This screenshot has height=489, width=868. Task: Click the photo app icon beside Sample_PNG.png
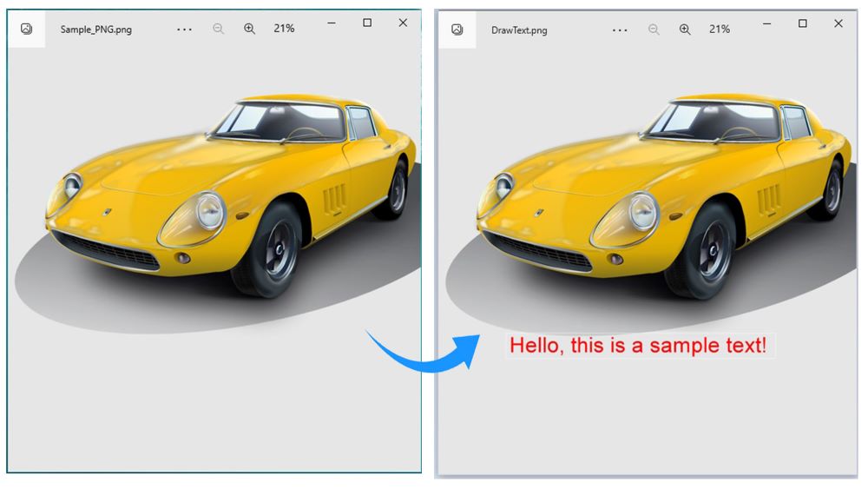pyautogui.click(x=27, y=29)
